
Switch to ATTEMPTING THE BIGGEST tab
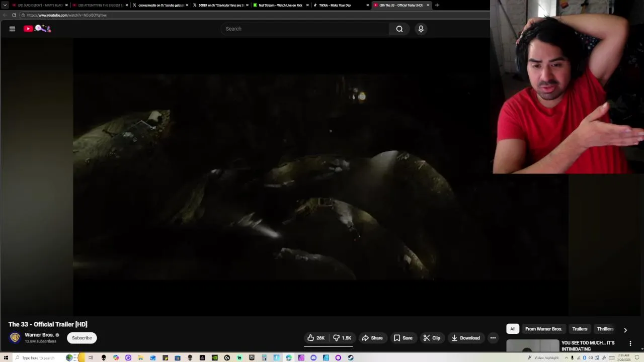tap(100, 5)
